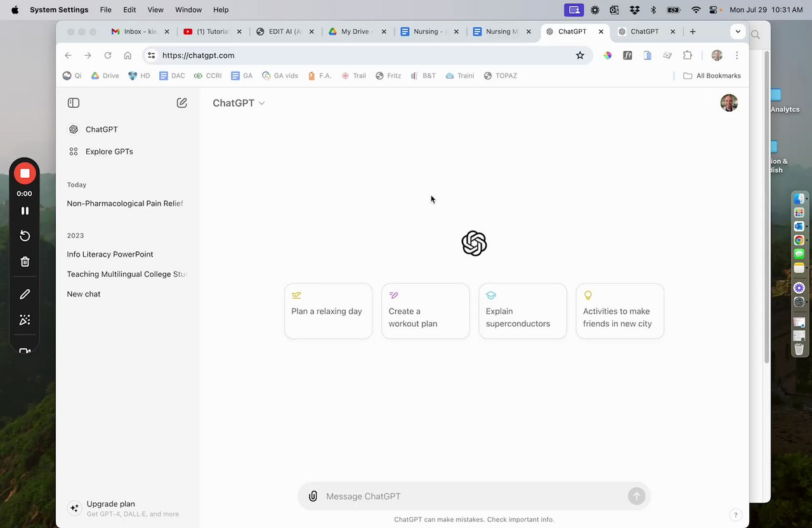Screen dimensions: 812x528
Task: Choose Activities to make friends in new city
Action: pyautogui.click(x=620, y=311)
